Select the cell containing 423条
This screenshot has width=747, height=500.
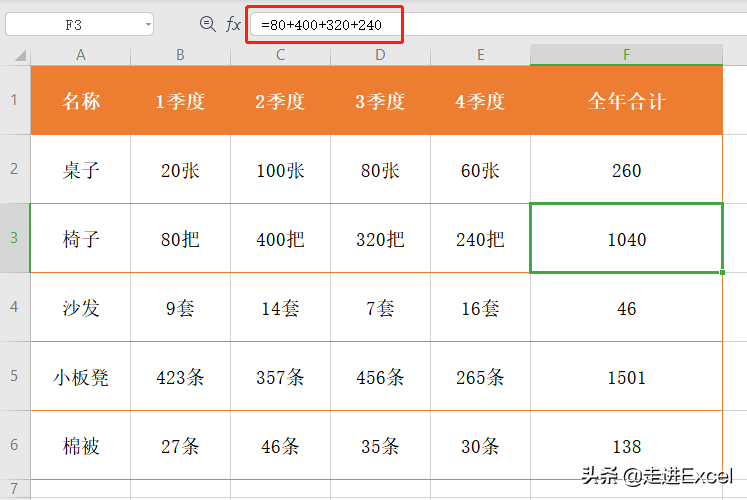181,377
